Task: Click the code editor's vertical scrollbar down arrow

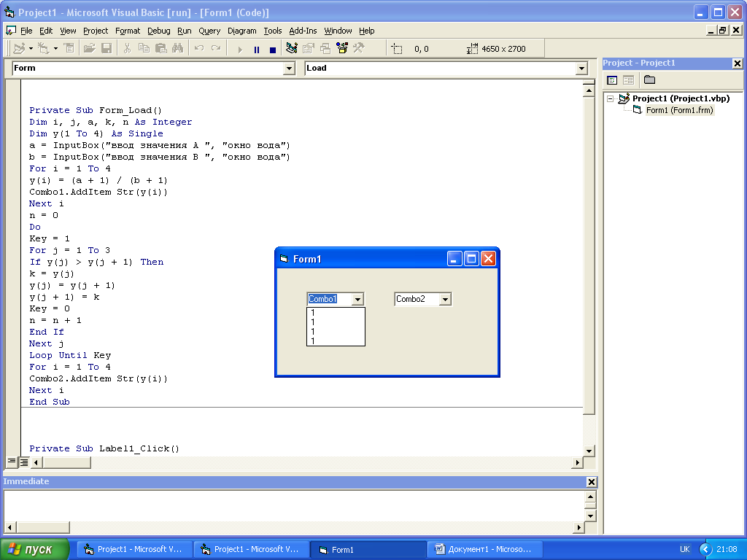Action: 589,451
